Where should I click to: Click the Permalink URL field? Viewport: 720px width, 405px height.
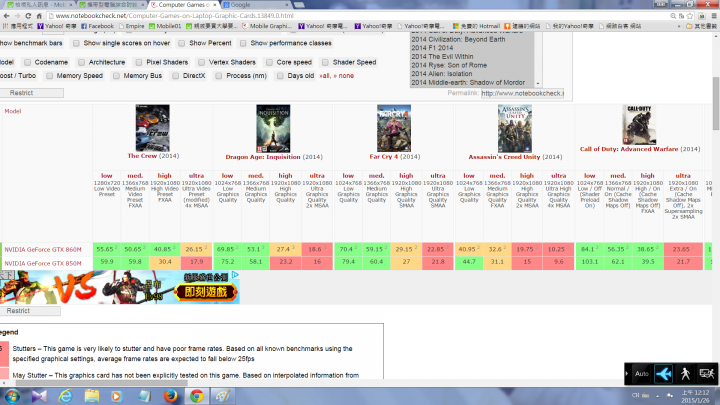click(522, 93)
